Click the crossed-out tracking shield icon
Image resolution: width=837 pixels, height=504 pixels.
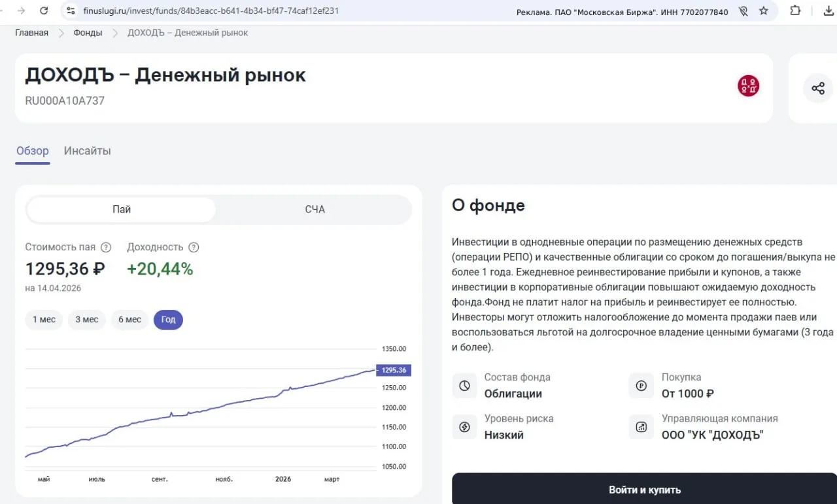point(743,11)
